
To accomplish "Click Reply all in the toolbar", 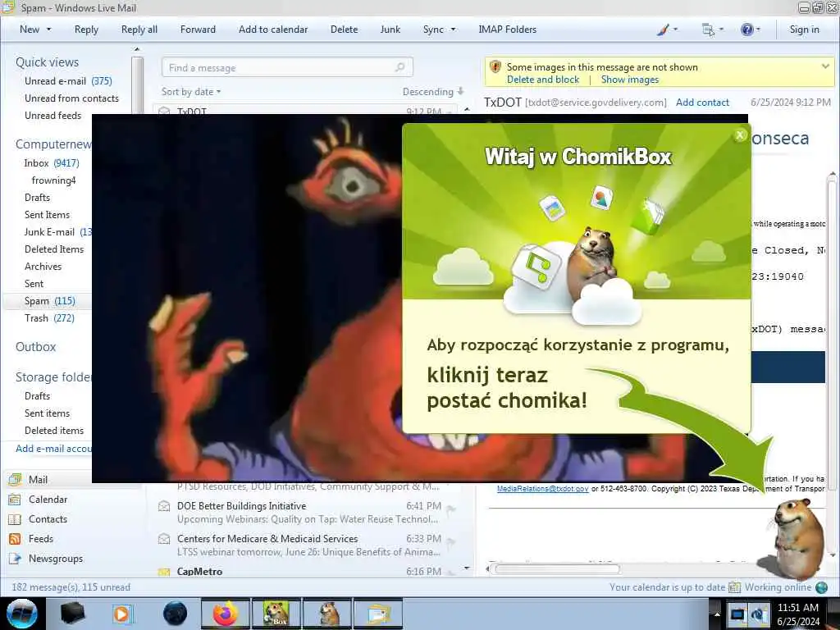I will [139, 30].
